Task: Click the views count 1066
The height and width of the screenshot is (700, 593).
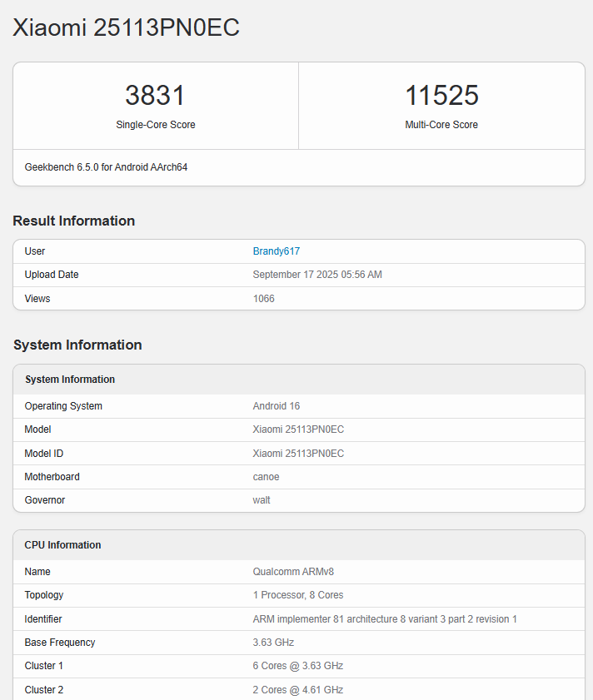Action: 263,299
